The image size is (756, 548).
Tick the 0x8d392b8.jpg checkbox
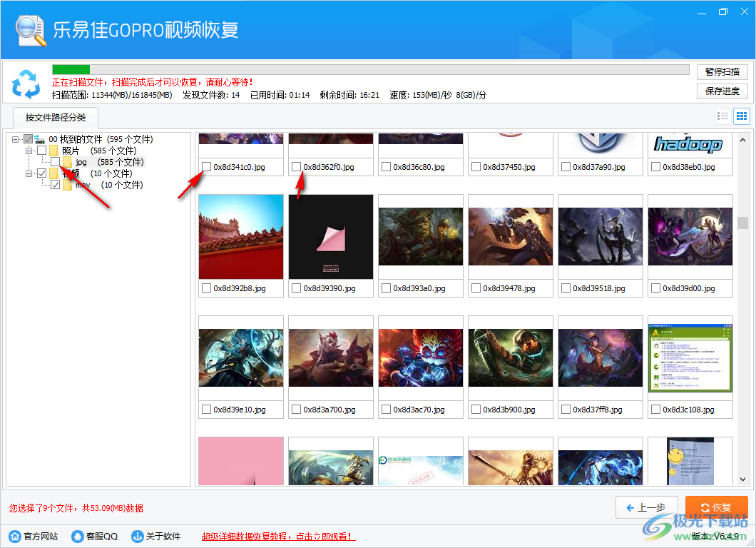tap(206, 288)
